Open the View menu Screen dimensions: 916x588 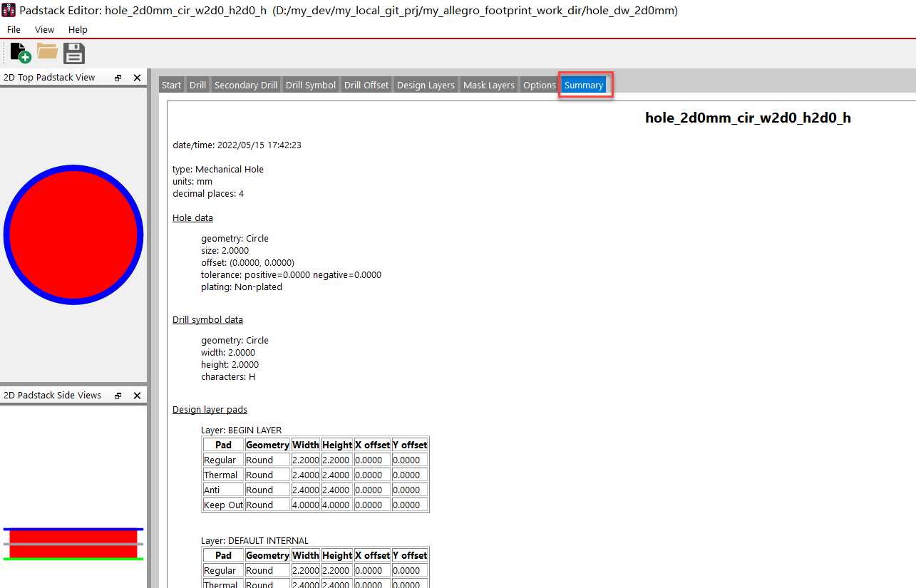44,30
